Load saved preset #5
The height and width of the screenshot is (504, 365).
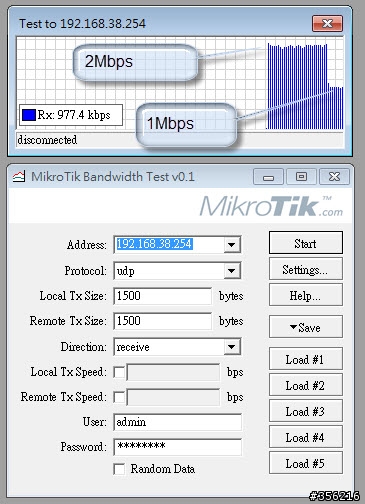click(306, 463)
